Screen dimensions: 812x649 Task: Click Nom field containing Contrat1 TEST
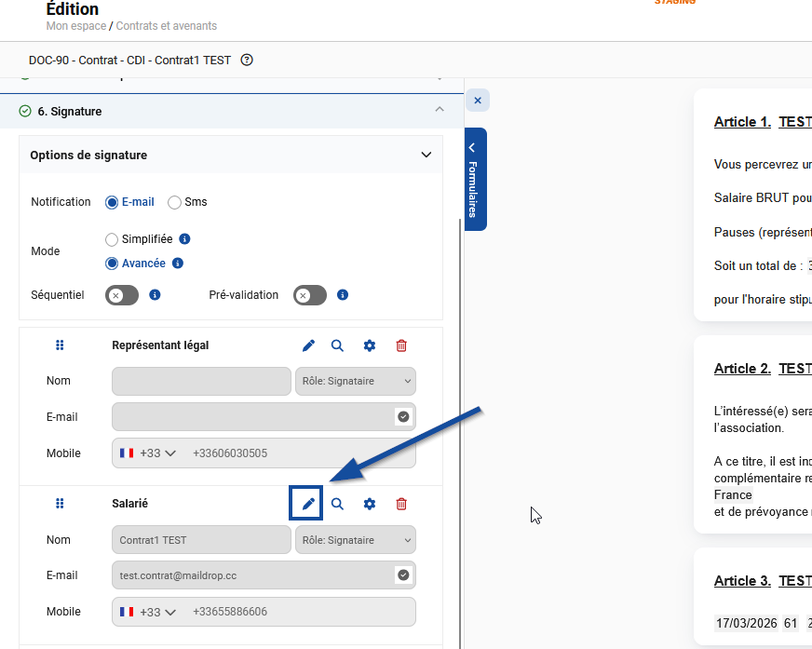point(201,540)
